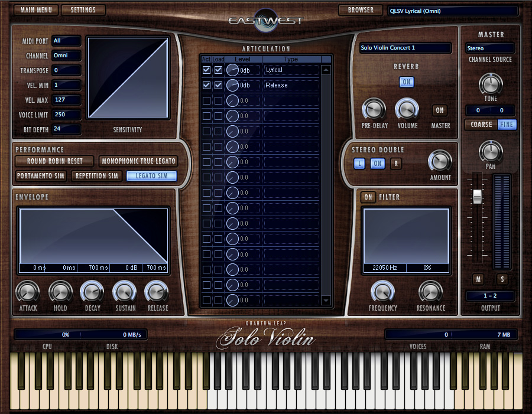Click the master Pan knob
532x414 pixels.
[491, 151]
